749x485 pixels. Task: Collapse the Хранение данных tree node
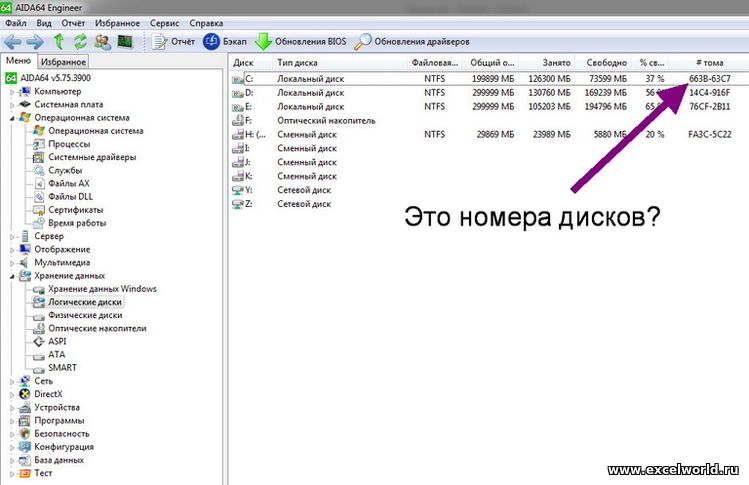click(12, 276)
